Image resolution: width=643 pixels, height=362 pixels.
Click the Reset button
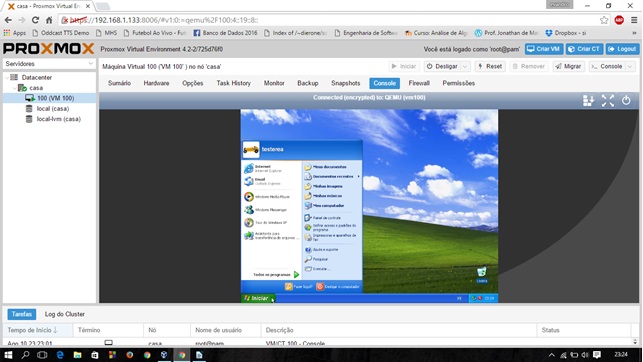(490, 66)
